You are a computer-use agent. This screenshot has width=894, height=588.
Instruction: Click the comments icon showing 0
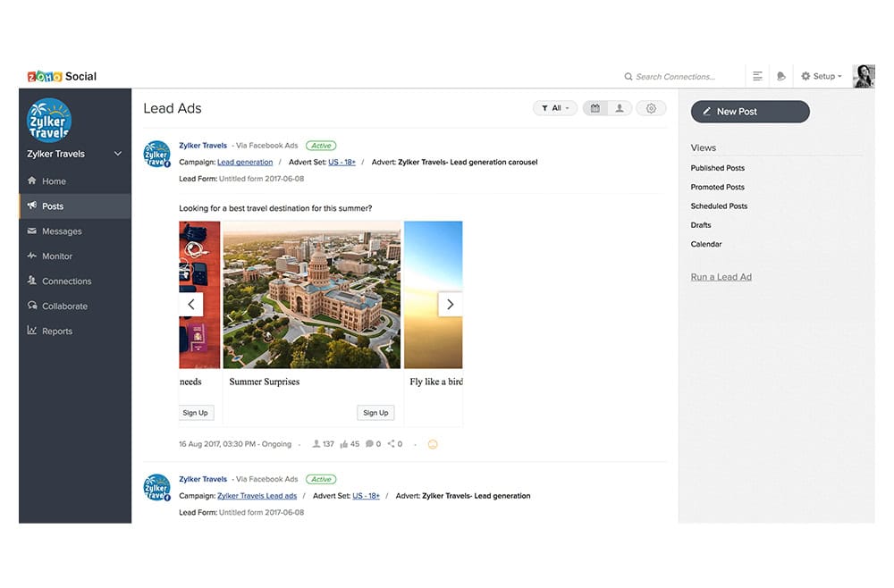point(369,444)
